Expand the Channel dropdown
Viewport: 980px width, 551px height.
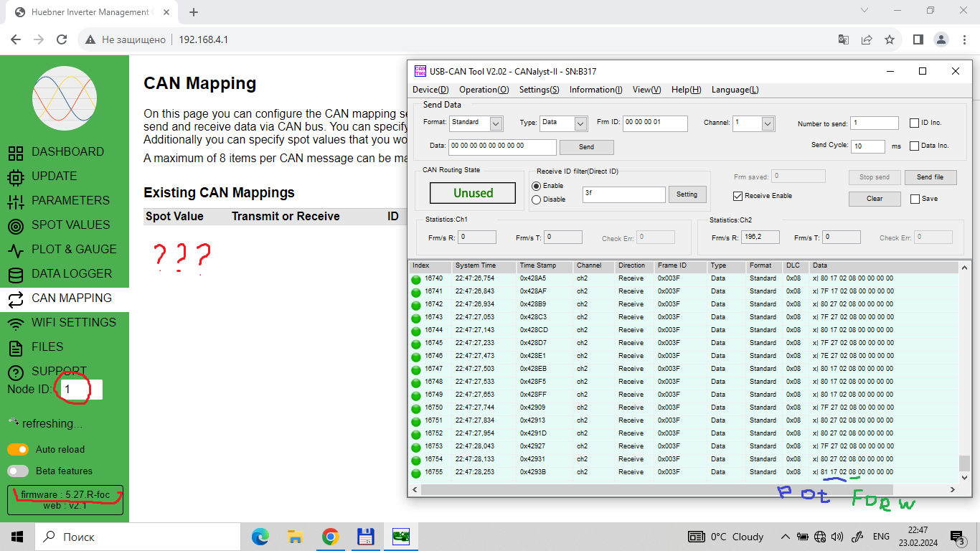[x=768, y=123]
